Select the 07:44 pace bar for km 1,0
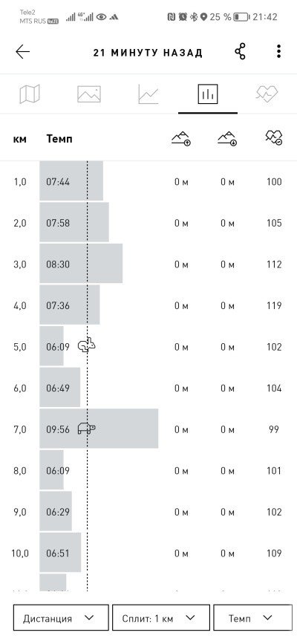Viewport: 297px width, 644px height. point(71,181)
